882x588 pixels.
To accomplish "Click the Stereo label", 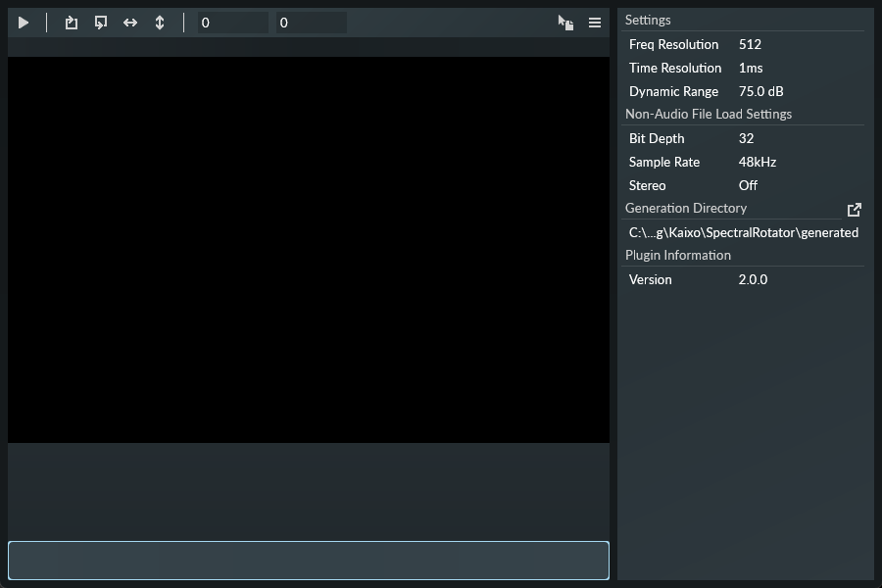I will 647,185.
